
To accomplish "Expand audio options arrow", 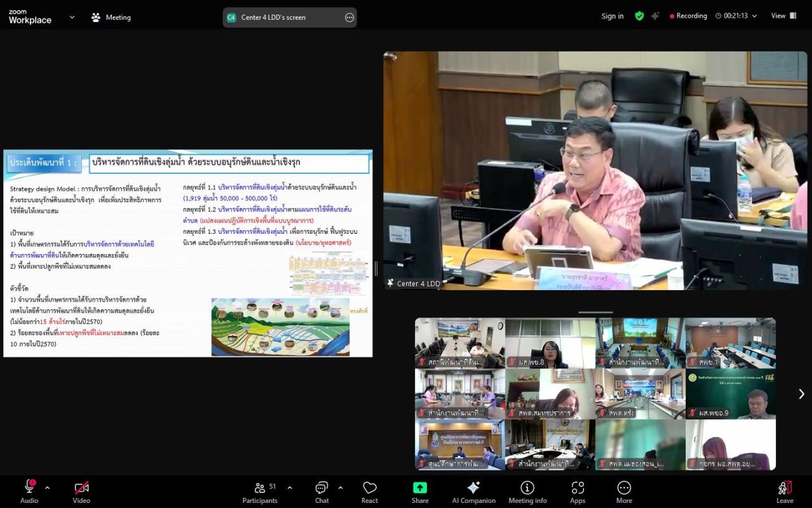I will pyautogui.click(x=48, y=488).
